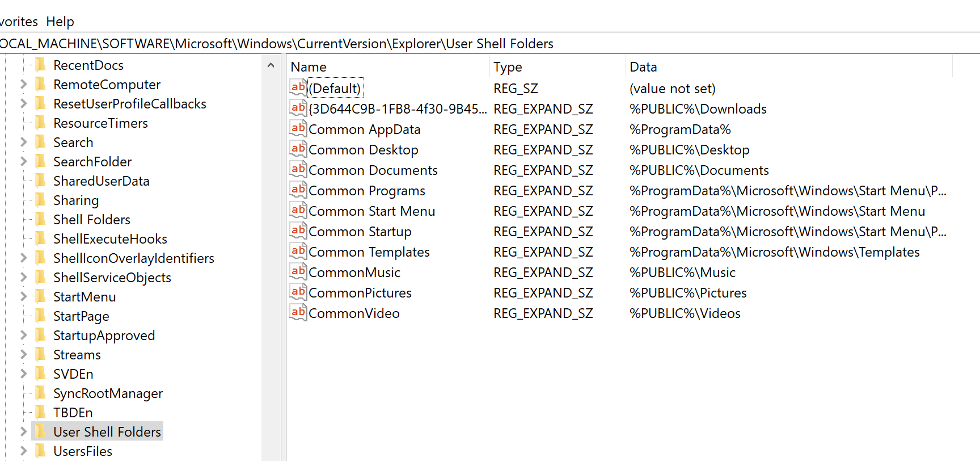Click the RecentDocs folder icon

click(x=40, y=65)
